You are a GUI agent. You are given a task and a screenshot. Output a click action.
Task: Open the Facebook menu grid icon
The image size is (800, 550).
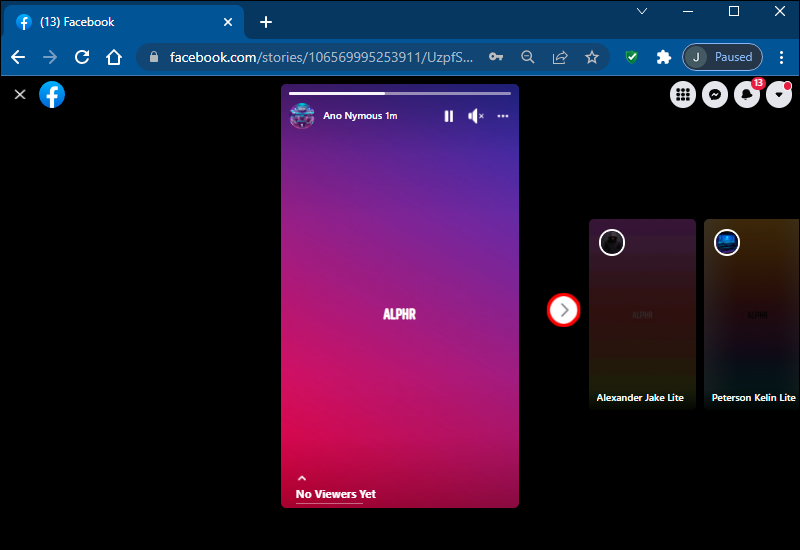[683, 94]
